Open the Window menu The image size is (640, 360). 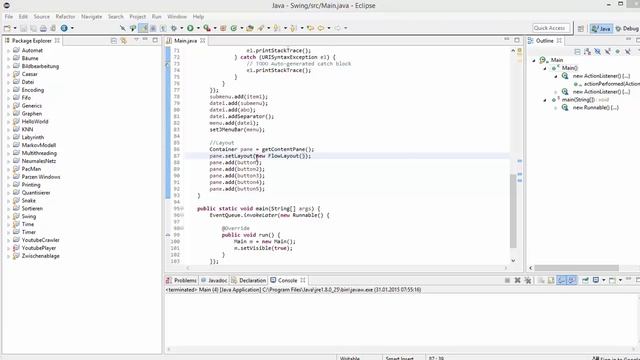[x=177, y=17]
